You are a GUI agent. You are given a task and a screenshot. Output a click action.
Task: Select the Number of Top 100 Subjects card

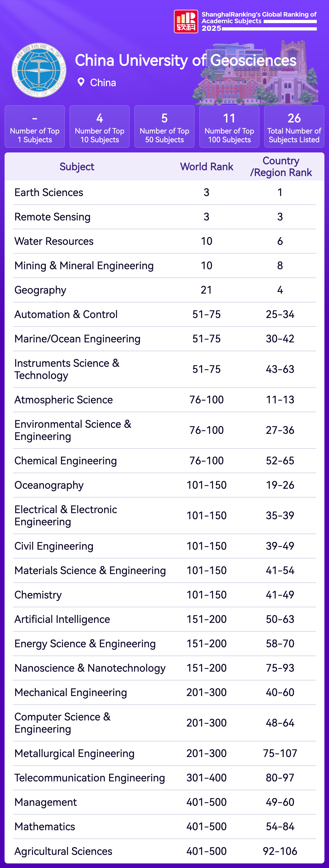click(x=229, y=127)
